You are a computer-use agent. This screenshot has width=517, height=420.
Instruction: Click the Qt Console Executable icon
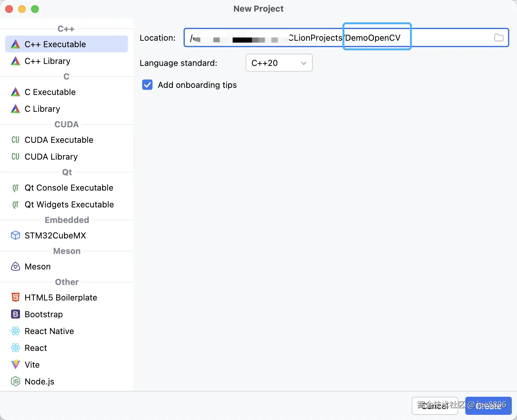(16, 187)
